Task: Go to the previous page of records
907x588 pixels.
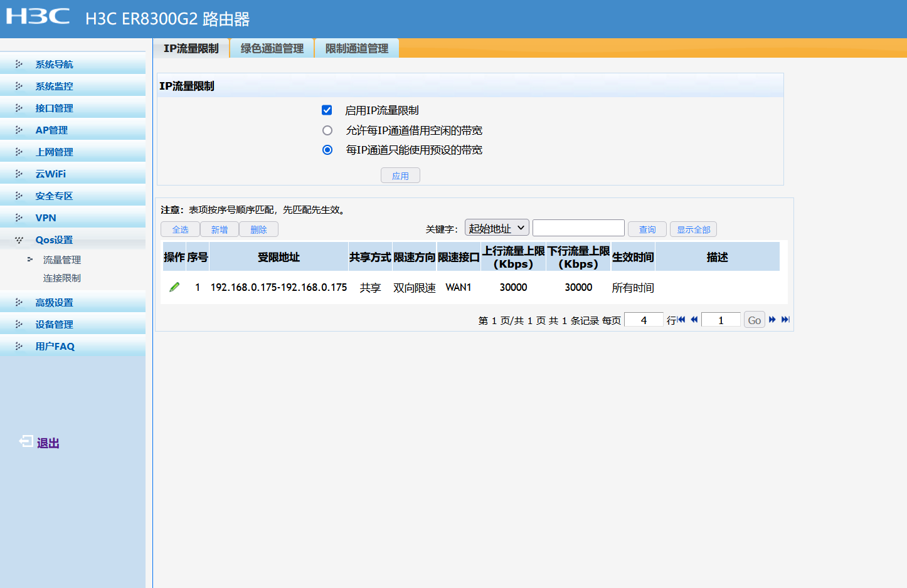Action: tap(694, 320)
